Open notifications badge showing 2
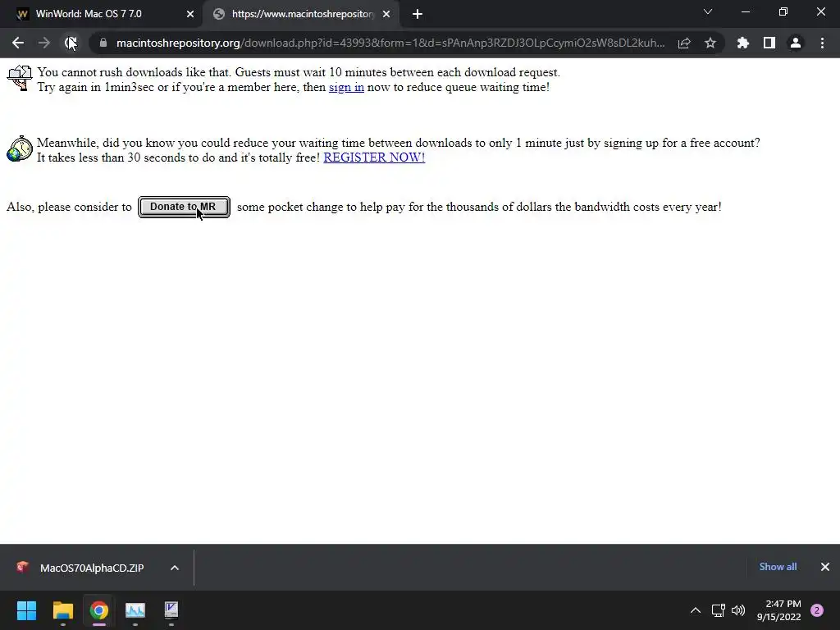 pyautogui.click(x=817, y=610)
